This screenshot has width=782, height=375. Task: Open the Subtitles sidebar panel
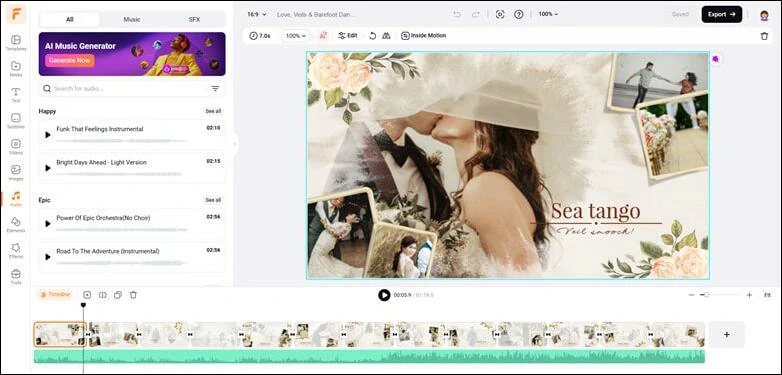coord(15,121)
